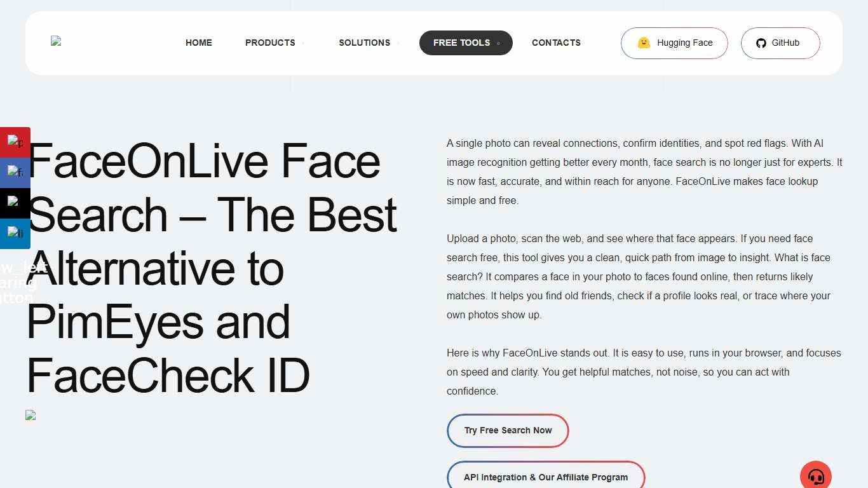Select FREE TOOLS in the navigation

[x=461, y=43]
